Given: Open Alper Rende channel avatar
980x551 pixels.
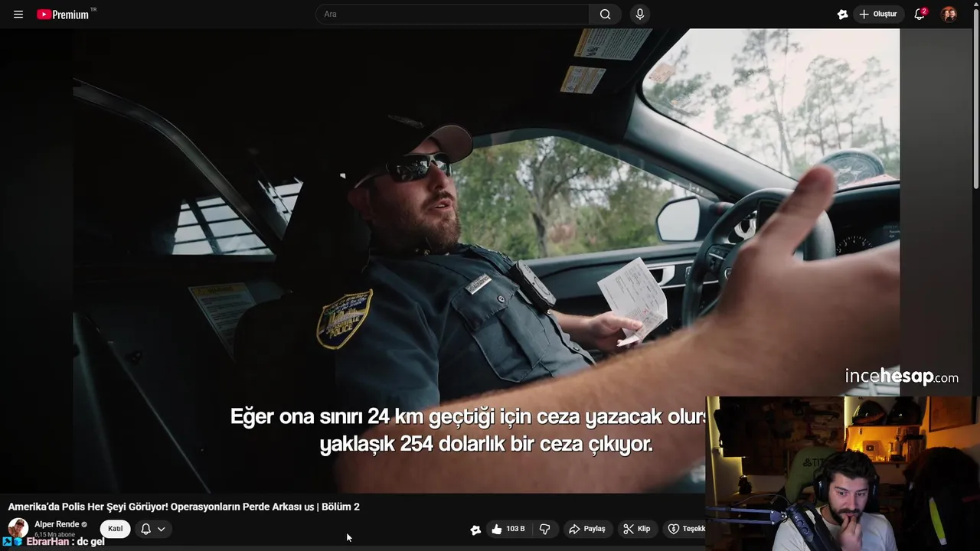Looking at the screenshot, I should (x=18, y=528).
